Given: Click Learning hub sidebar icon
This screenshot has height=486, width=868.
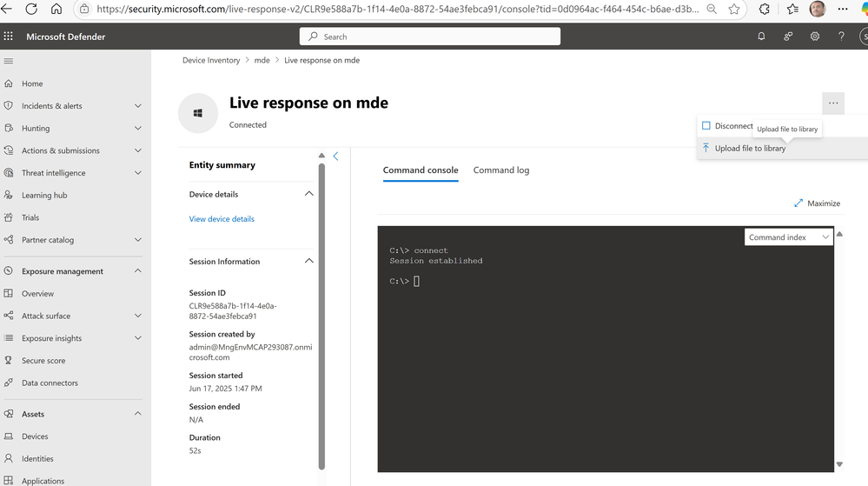Looking at the screenshot, I should (9, 195).
